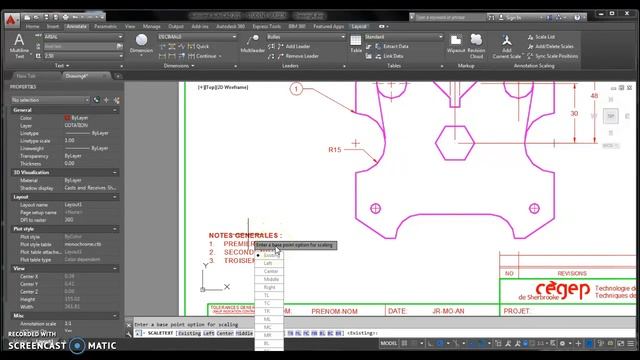Click the plot (printer) icon in quick access toolbar
This screenshot has width=640, height=360.
point(65,18)
